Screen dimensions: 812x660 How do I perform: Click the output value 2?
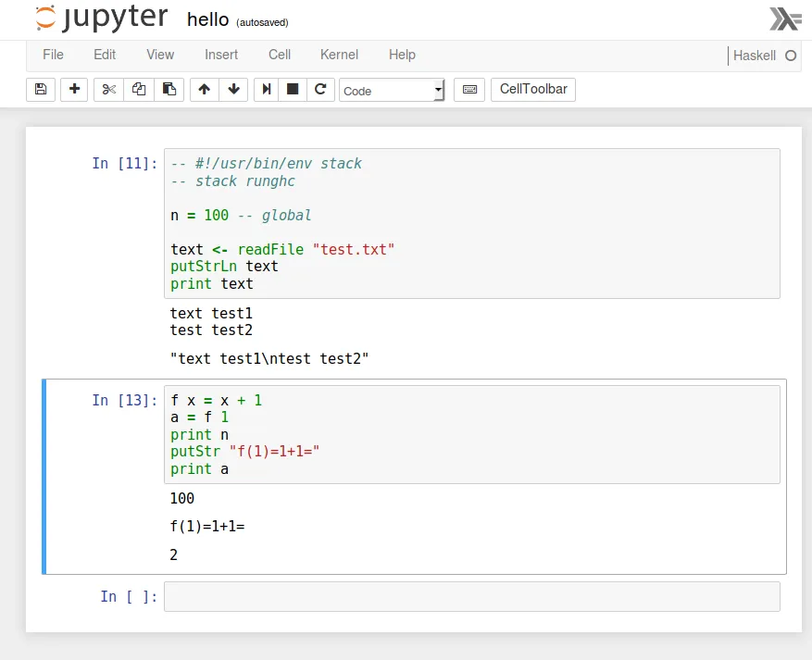click(x=174, y=554)
